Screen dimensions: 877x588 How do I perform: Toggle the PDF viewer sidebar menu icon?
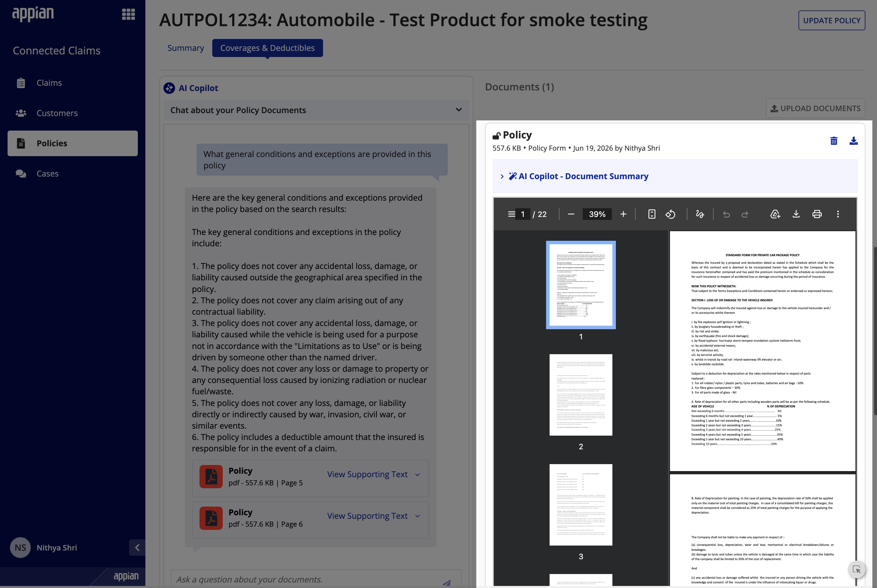511,214
